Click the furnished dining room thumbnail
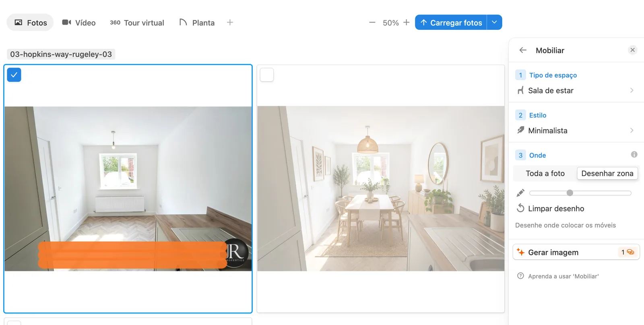 [381, 188]
